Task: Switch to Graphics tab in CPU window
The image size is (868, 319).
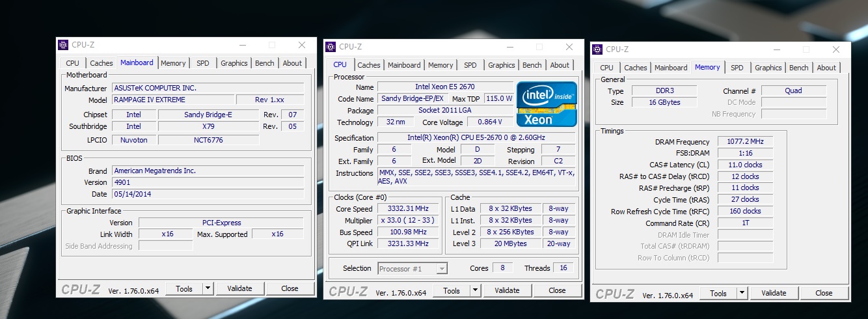Action: coord(502,65)
